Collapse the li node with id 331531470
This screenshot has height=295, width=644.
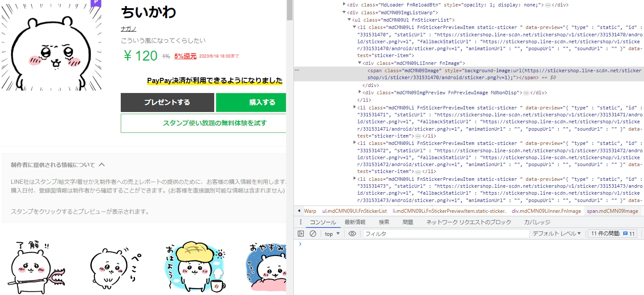(x=354, y=27)
